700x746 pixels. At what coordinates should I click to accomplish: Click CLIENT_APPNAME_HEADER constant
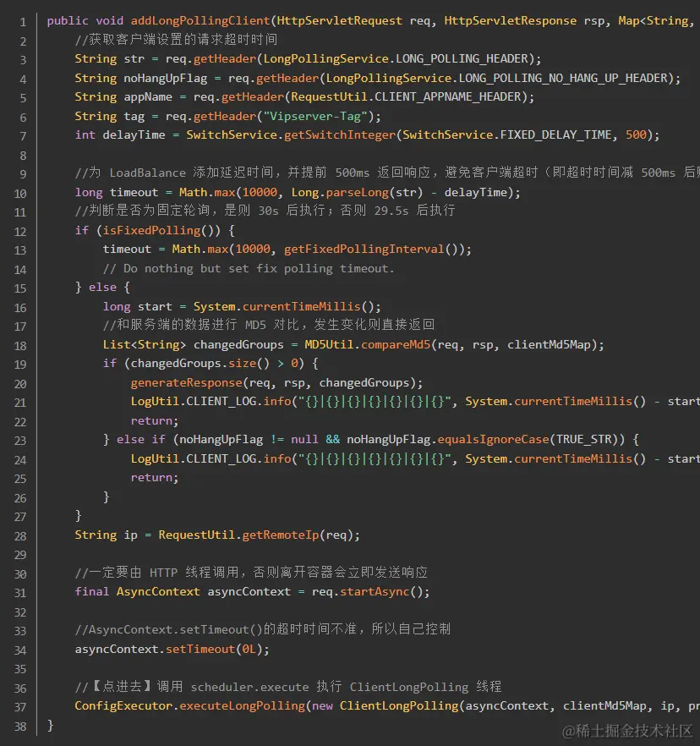448,97
